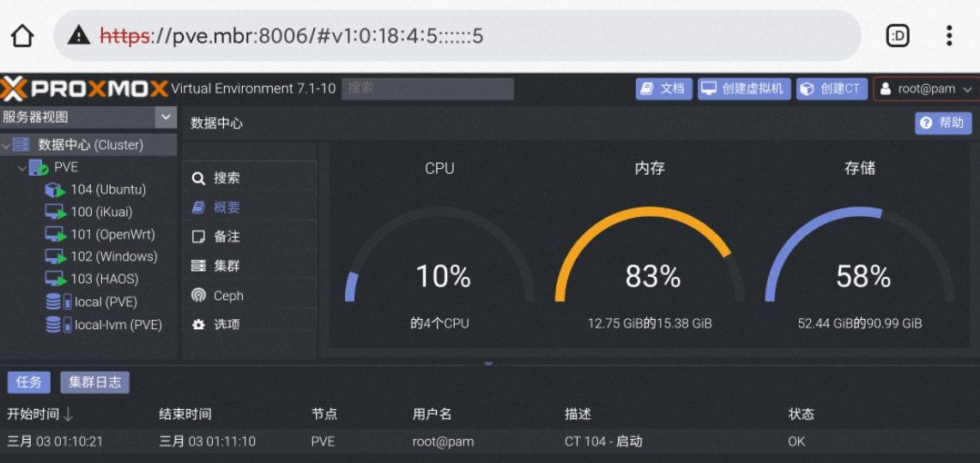Screen dimensions: 980x463
Task: Click the top search input field
Action: 427,88
